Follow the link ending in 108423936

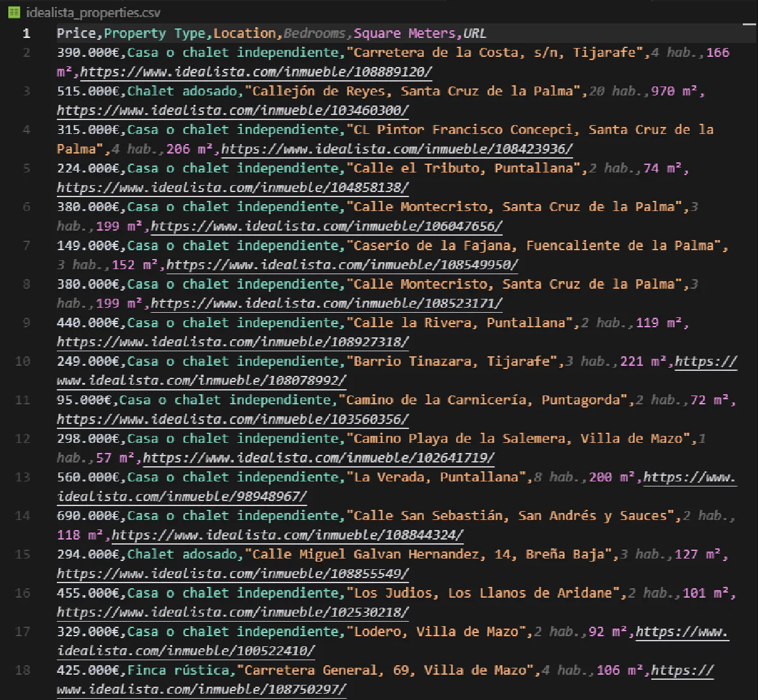click(397, 149)
